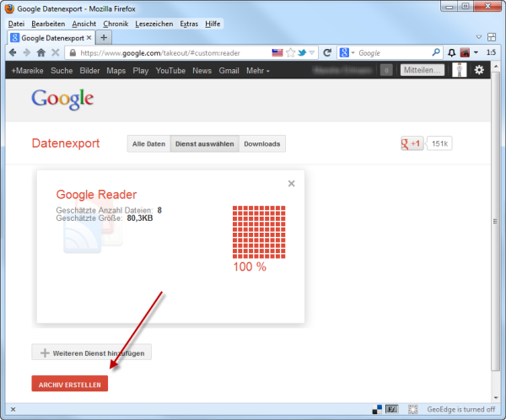
Task: Open the Bearbeiten menu
Action: (48, 24)
